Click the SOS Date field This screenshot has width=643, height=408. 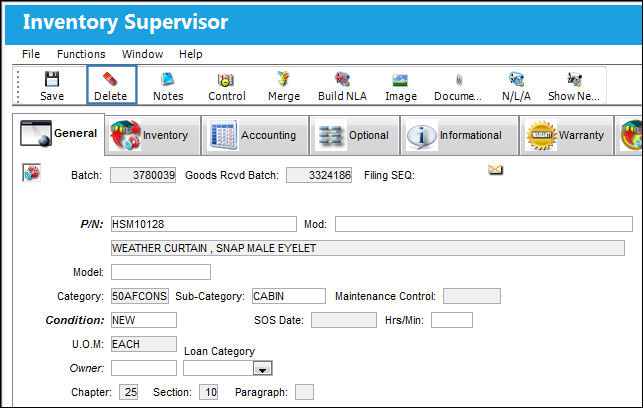[x=344, y=320]
